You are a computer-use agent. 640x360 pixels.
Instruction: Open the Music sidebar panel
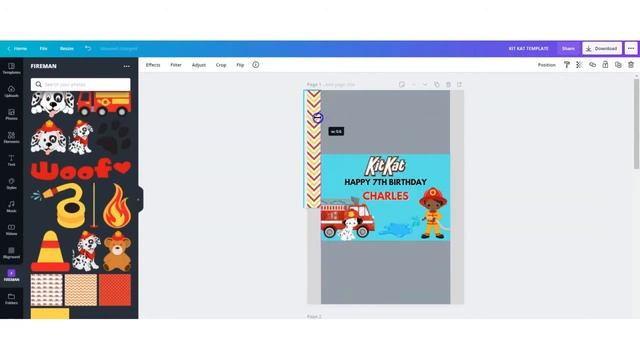(11, 207)
